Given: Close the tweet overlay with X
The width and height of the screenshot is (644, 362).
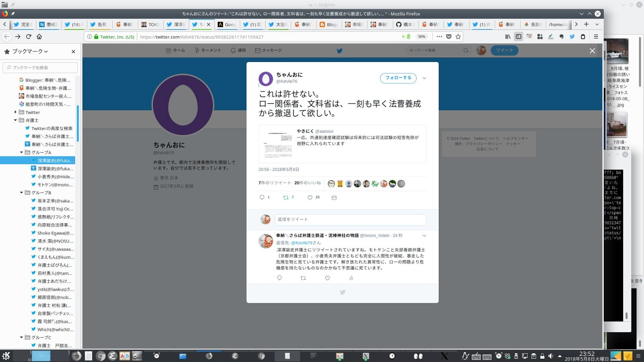Looking at the screenshot, I should 592,51.
